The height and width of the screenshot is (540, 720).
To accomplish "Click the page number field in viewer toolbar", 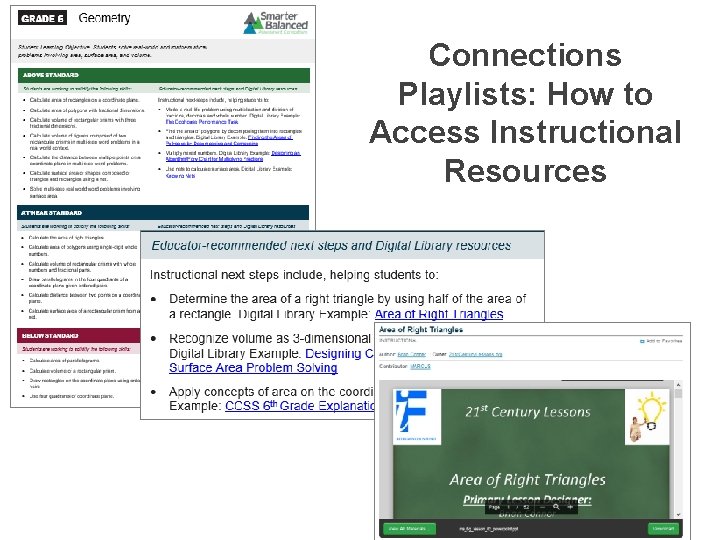I will 509,507.
